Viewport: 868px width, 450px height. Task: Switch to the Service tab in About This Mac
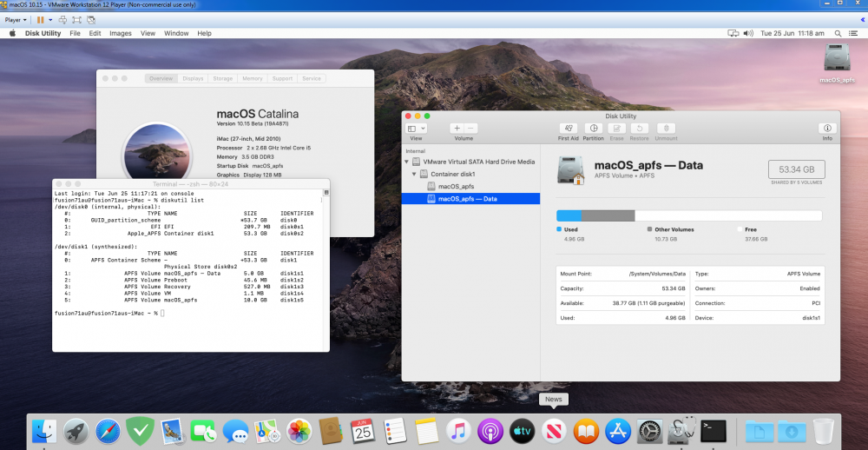[x=312, y=79]
